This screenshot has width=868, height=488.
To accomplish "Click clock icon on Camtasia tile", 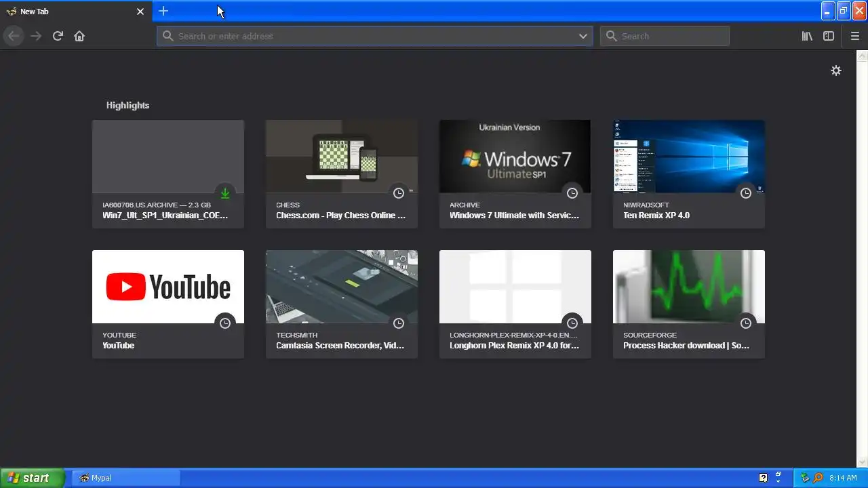I will click(399, 323).
